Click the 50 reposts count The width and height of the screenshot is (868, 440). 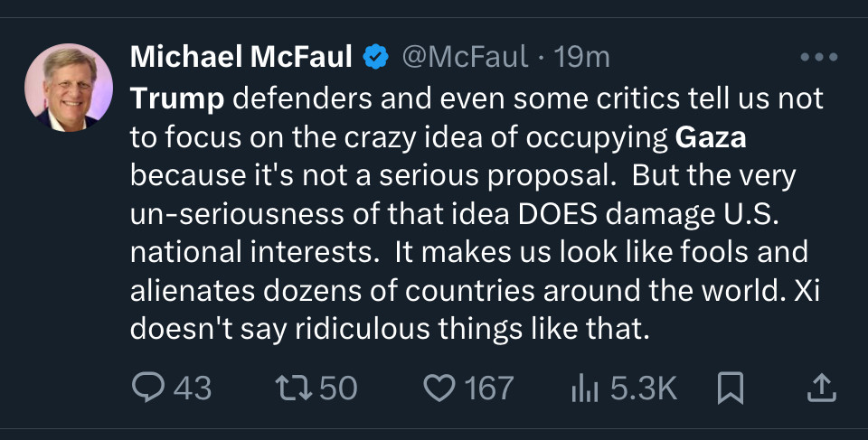338,388
